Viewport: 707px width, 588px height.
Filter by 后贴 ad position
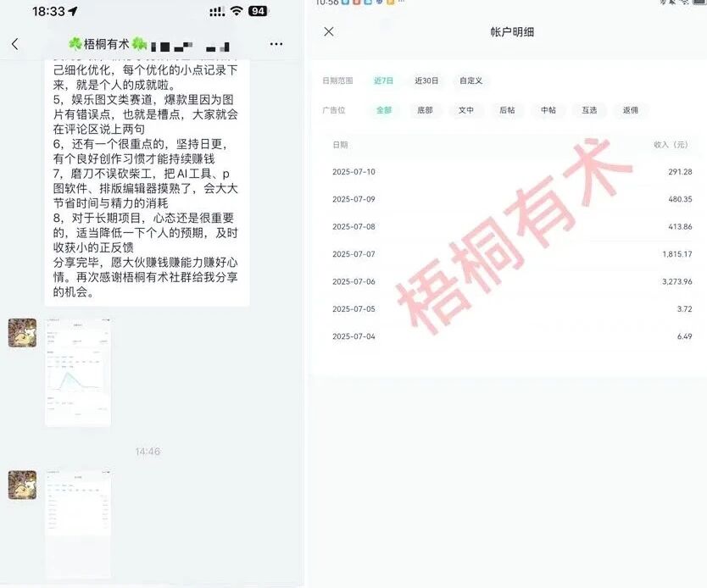507,110
